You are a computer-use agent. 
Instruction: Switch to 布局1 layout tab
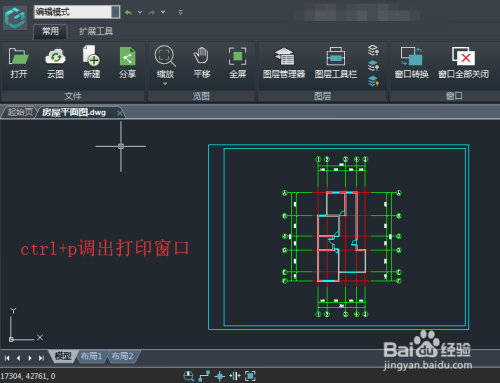pyautogui.click(x=91, y=356)
